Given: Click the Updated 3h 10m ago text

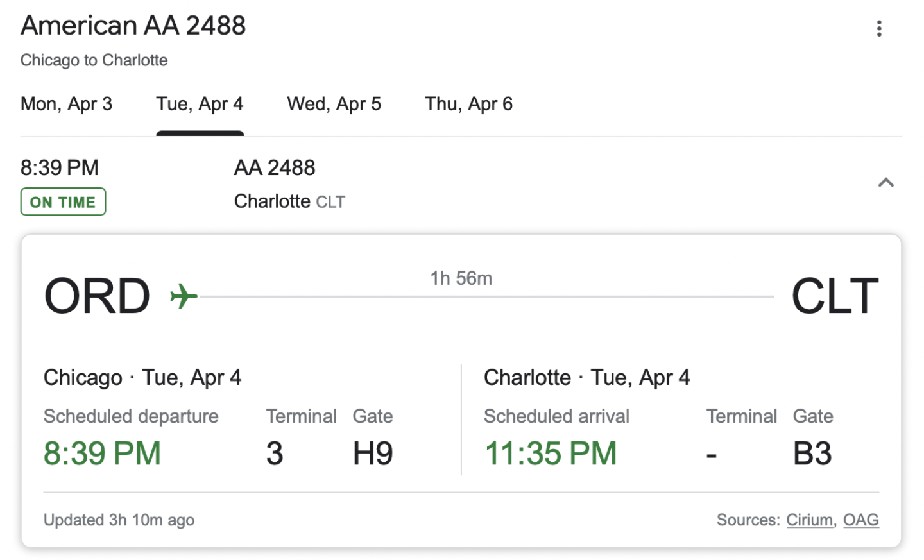Looking at the screenshot, I should [119, 520].
